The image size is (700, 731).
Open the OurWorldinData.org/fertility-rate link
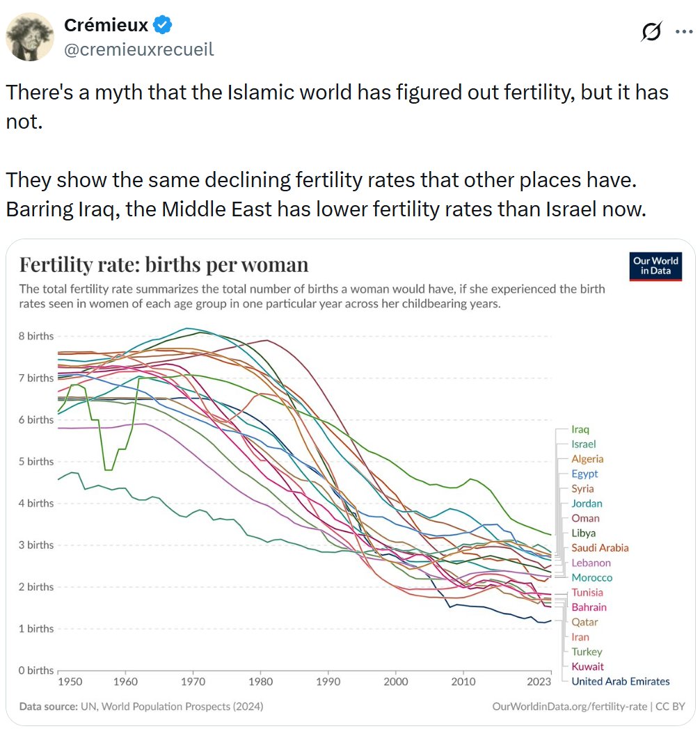point(569,706)
